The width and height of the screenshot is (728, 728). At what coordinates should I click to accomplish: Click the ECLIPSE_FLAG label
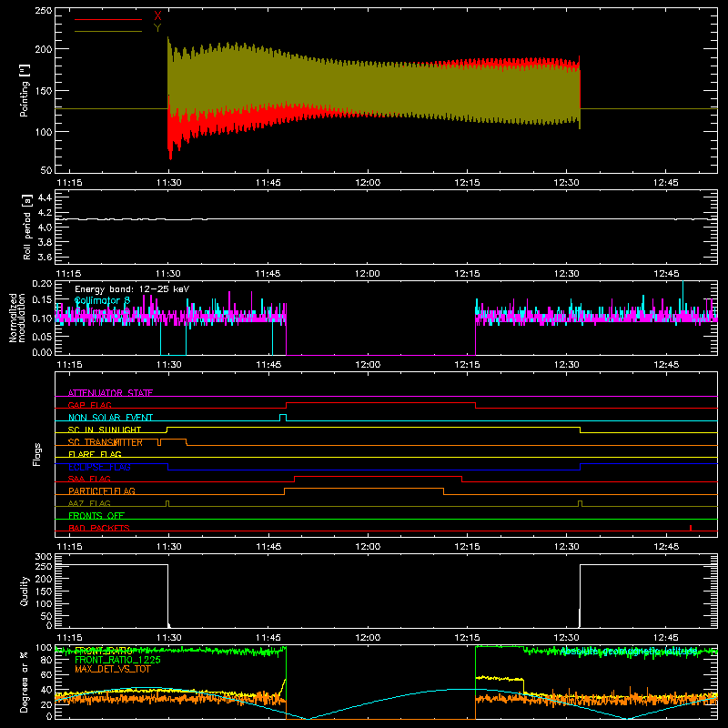99,467
